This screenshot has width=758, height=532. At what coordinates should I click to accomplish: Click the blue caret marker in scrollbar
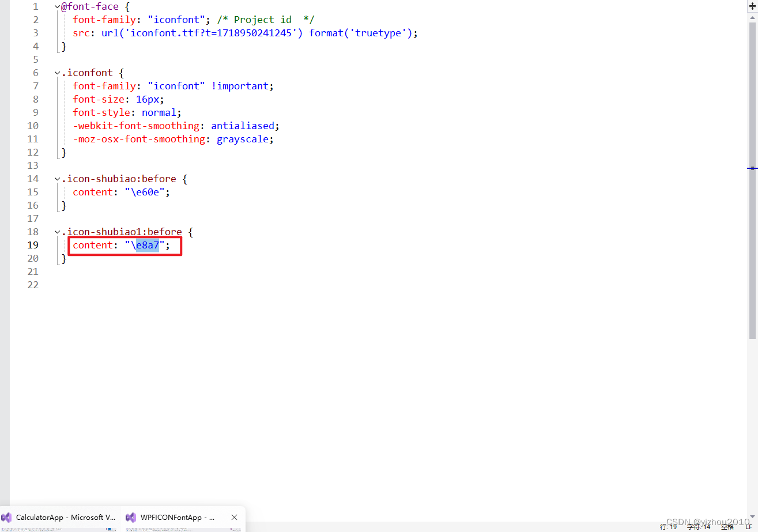[752, 168]
